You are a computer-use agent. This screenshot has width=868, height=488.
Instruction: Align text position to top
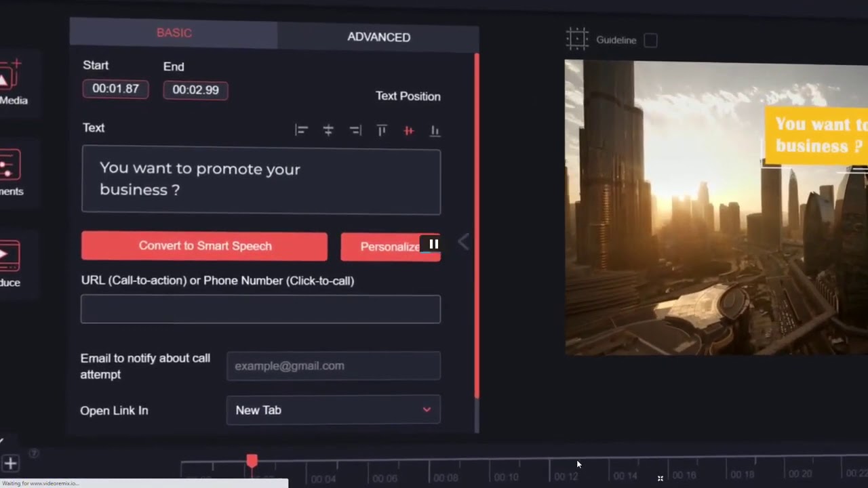[382, 130]
